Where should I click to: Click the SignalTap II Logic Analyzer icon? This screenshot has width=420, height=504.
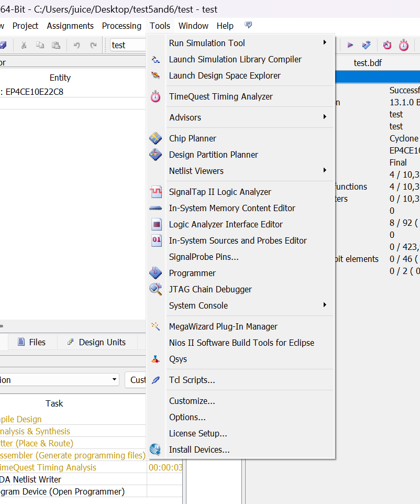(x=156, y=192)
